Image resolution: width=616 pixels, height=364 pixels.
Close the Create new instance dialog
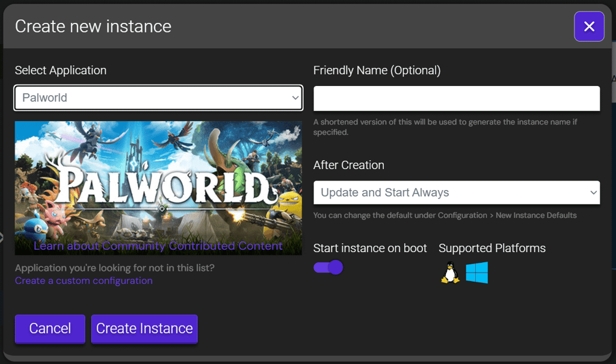pos(589,26)
